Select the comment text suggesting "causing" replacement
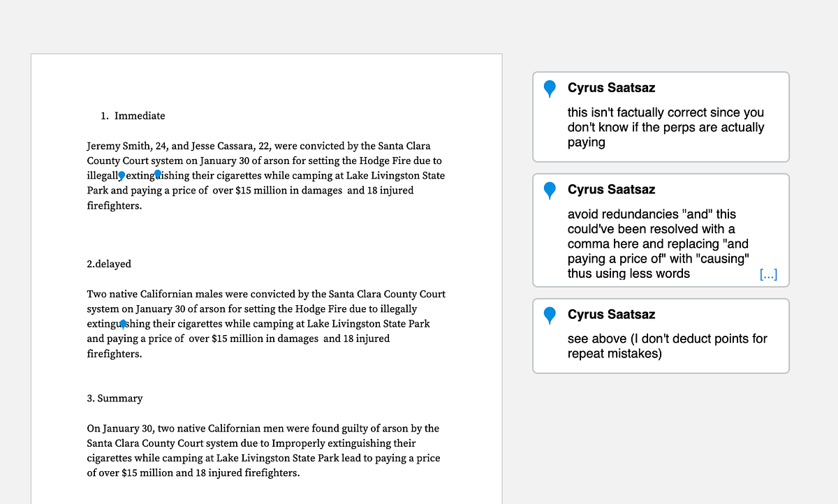This screenshot has width=838, height=504. click(659, 244)
